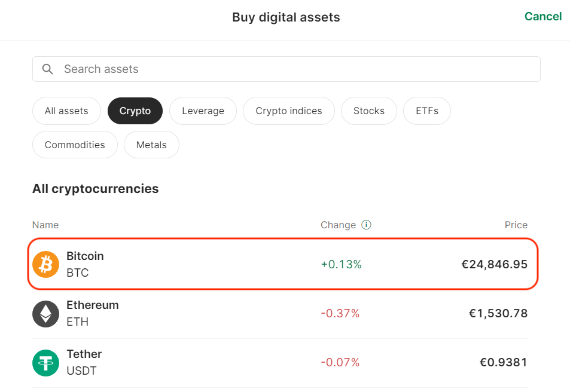Click the search magnifier icon

click(x=48, y=69)
